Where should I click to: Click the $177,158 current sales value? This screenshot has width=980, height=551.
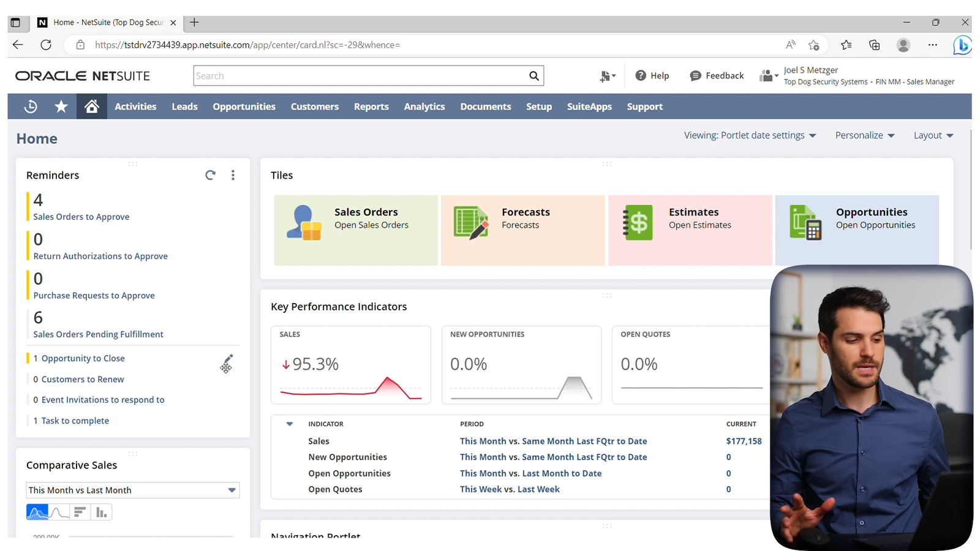point(744,441)
